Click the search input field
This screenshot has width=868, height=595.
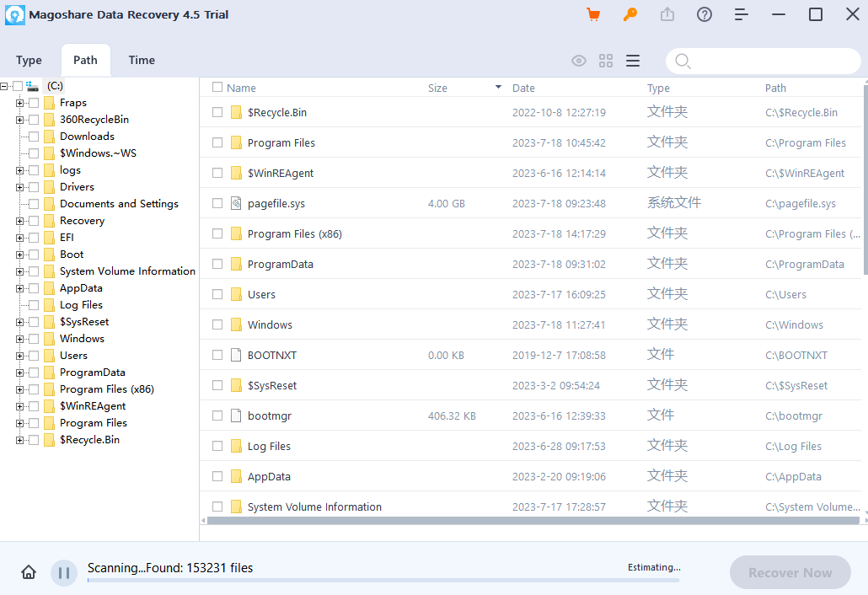coord(763,60)
